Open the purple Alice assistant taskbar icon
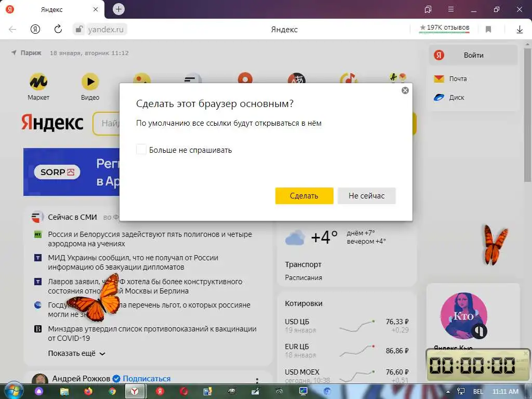 click(x=39, y=392)
